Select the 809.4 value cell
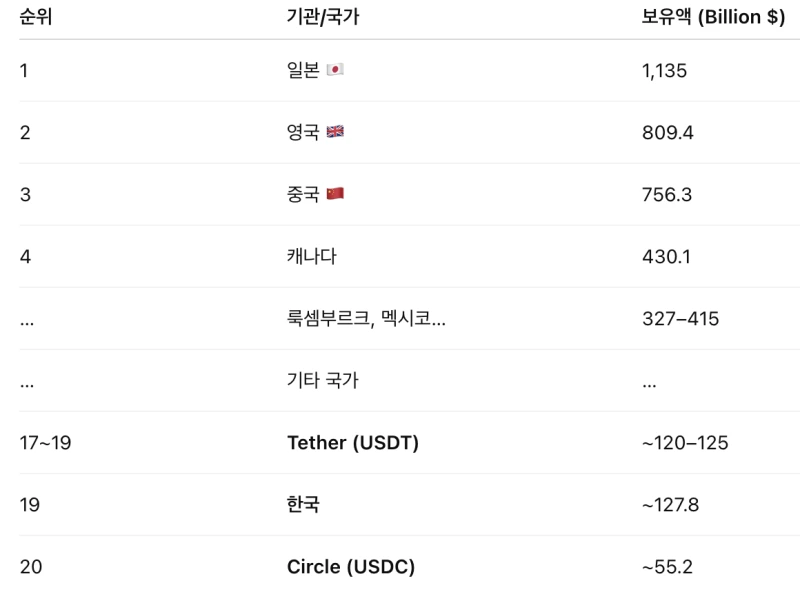800x594 pixels. pos(668,133)
